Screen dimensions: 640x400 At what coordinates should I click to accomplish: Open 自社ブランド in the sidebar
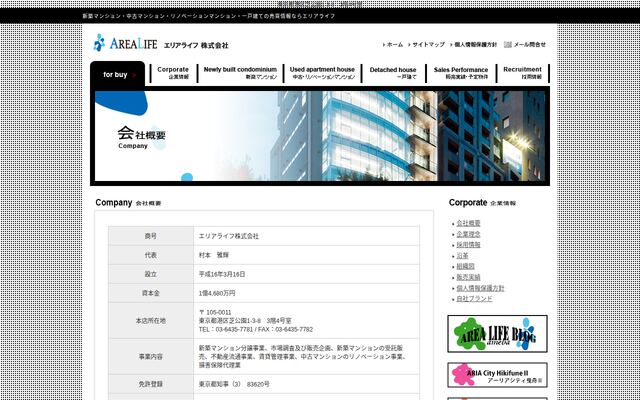[474, 299]
